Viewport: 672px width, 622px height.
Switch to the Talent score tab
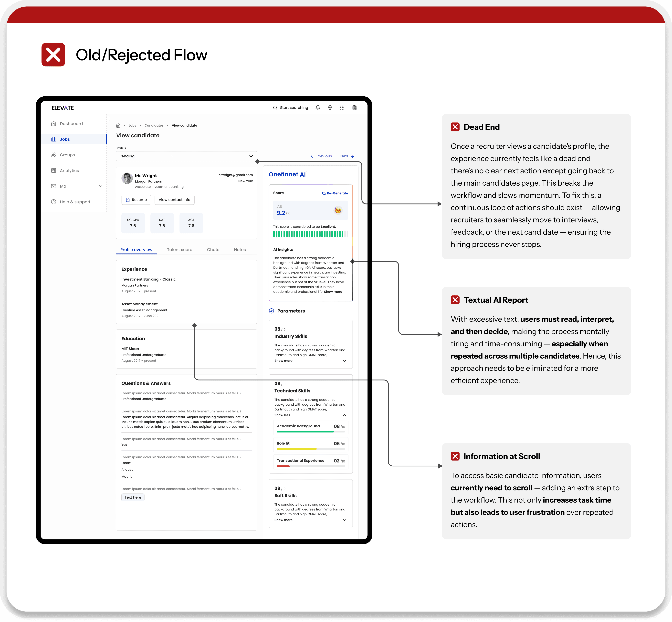coord(179,250)
